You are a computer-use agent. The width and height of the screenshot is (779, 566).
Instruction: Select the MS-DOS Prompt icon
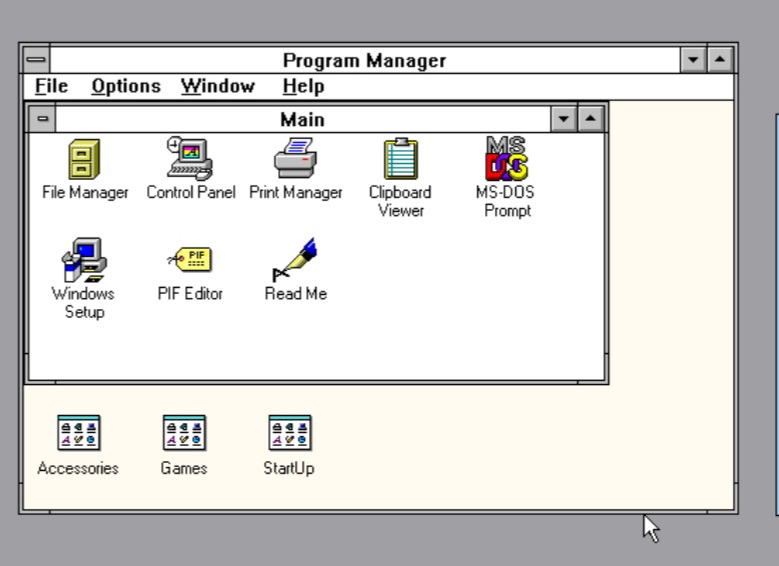pos(506,158)
